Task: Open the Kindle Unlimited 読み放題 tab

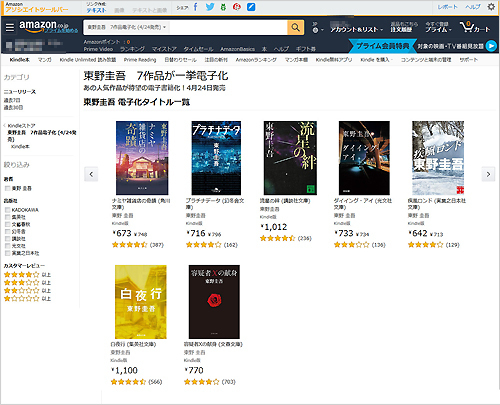Action: click(88, 60)
